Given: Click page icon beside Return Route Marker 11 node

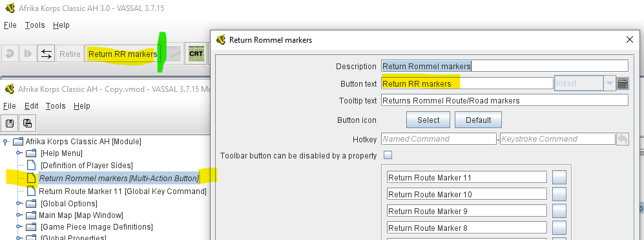Looking at the screenshot, I should coord(31,191).
